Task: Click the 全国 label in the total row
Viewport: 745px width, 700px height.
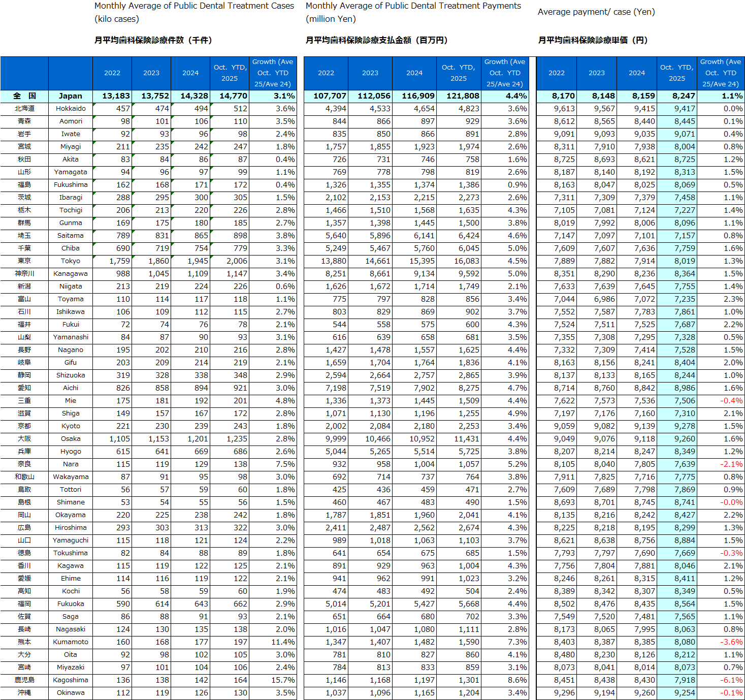Action: [x=24, y=96]
